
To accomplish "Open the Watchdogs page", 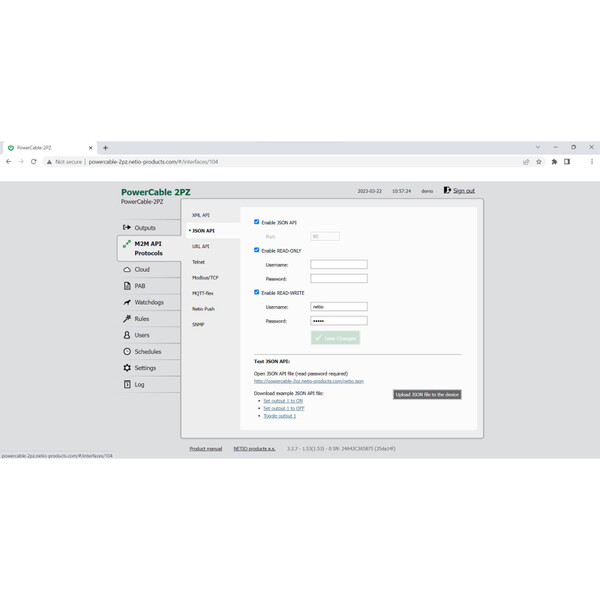I will coord(149,302).
